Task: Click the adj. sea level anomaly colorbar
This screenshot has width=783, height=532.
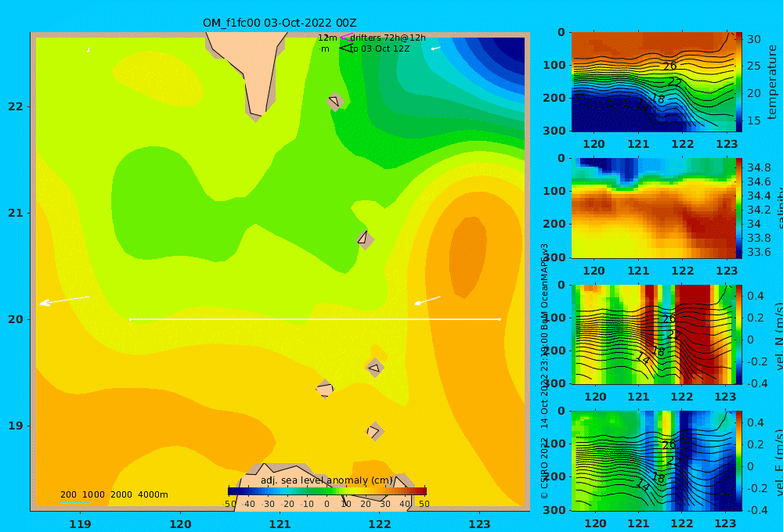Action: [327, 491]
